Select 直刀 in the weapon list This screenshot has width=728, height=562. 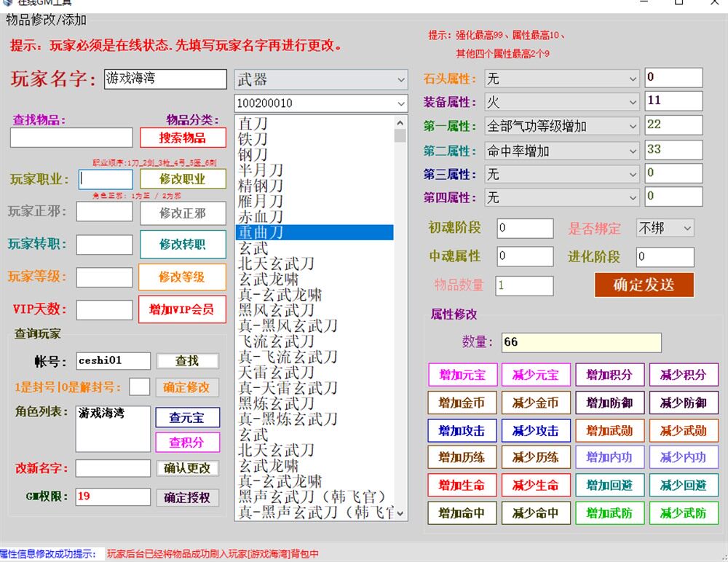coord(314,124)
